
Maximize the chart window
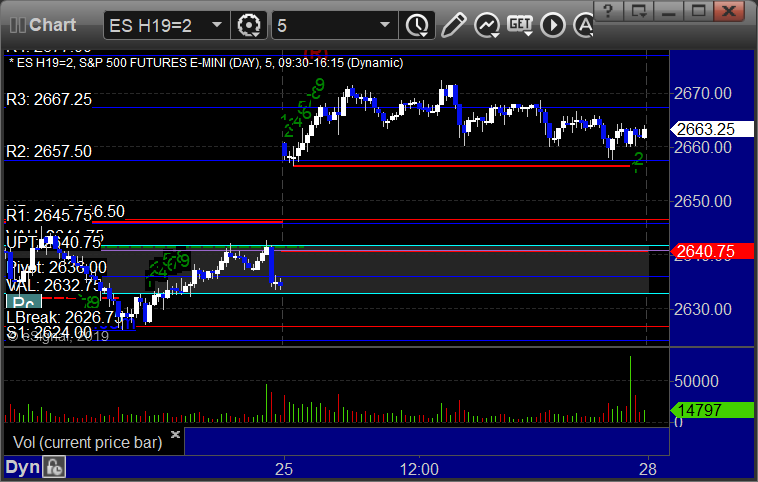pyautogui.click(x=698, y=11)
